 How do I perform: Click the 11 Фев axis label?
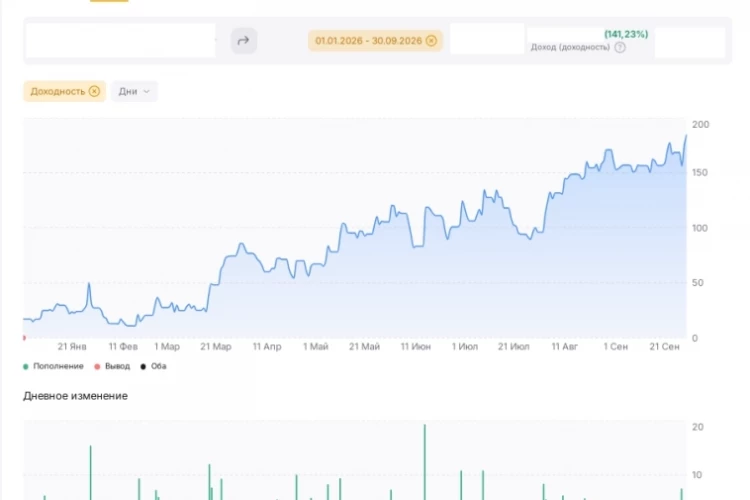point(123,346)
